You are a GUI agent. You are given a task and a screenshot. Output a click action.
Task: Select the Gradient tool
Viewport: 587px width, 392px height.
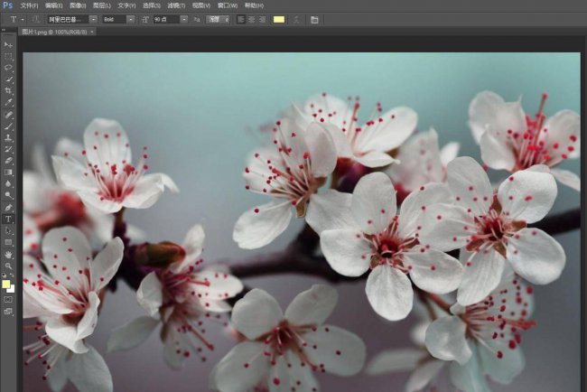click(8, 173)
